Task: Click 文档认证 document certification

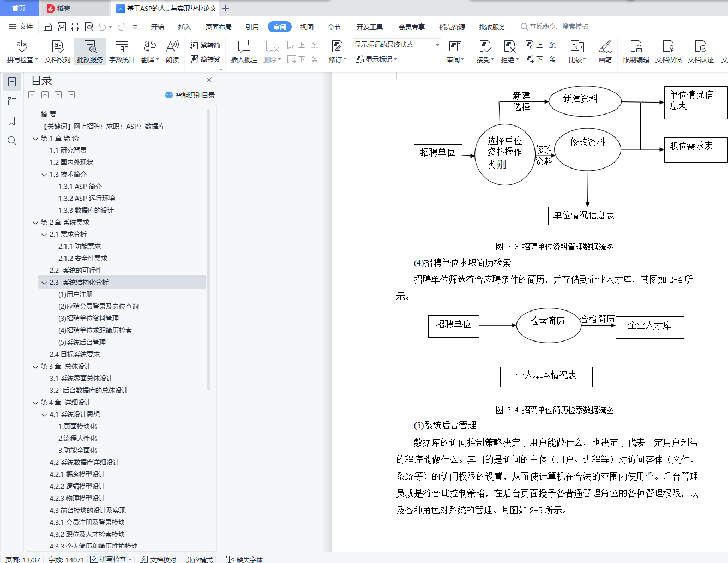Action: [x=701, y=52]
